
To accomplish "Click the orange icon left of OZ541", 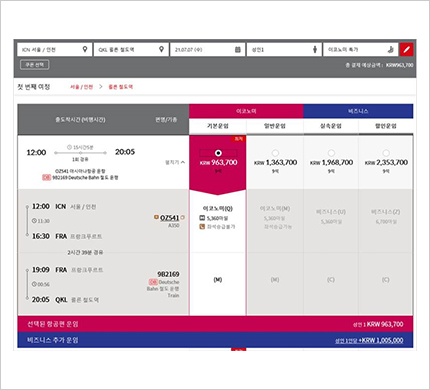I will point(156,217).
